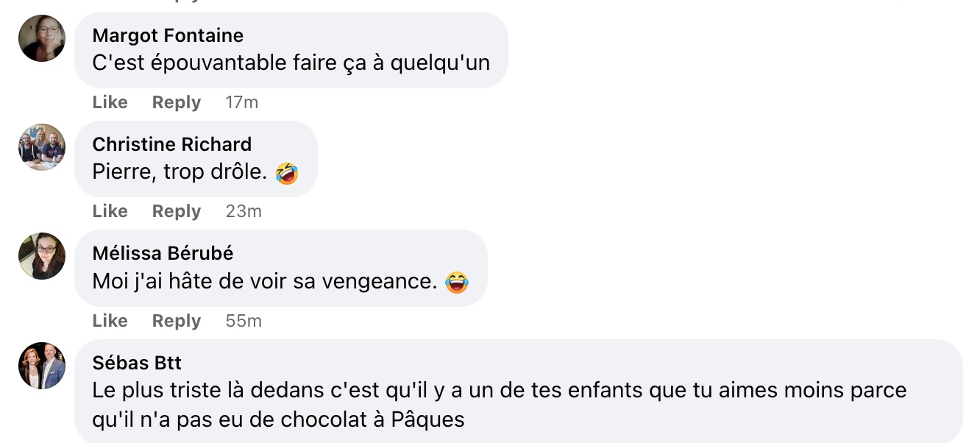Image resolution: width=980 pixels, height=443 pixels.
Task: Open the 55m timestamp link
Action: coord(244,321)
